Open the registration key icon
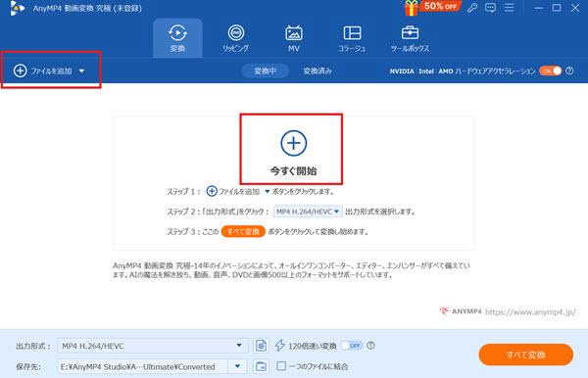 (x=472, y=8)
